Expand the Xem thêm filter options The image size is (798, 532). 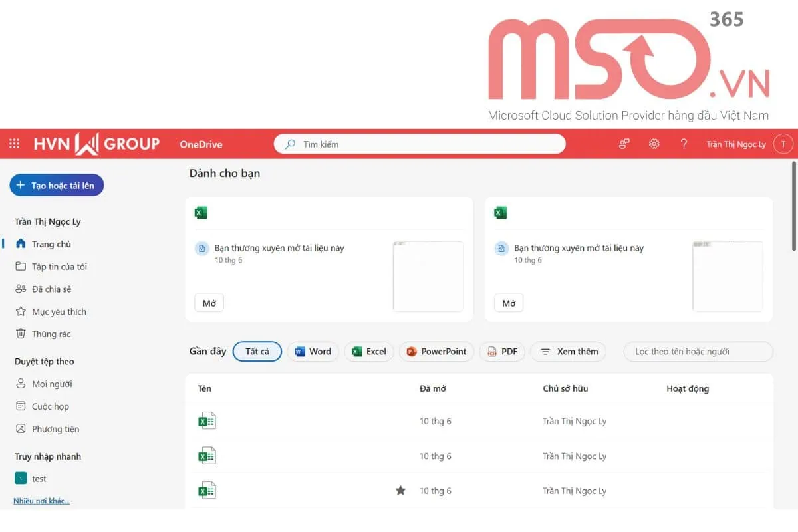(568, 352)
